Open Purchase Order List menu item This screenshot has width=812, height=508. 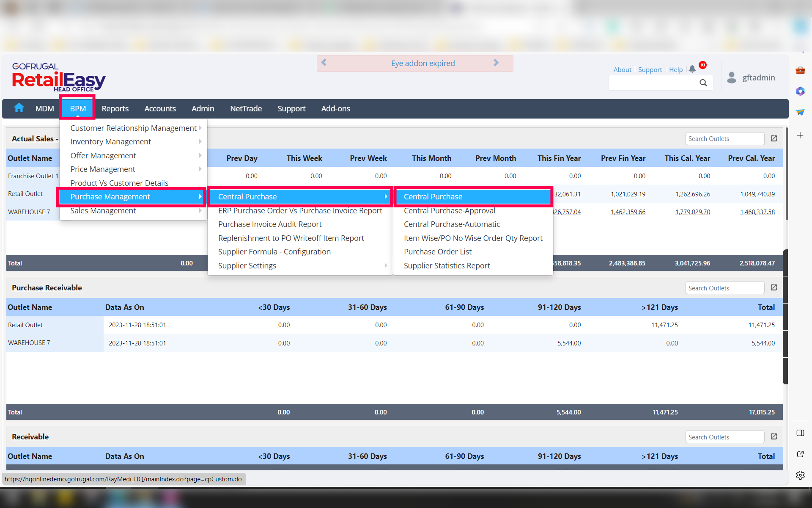(x=437, y=252)
